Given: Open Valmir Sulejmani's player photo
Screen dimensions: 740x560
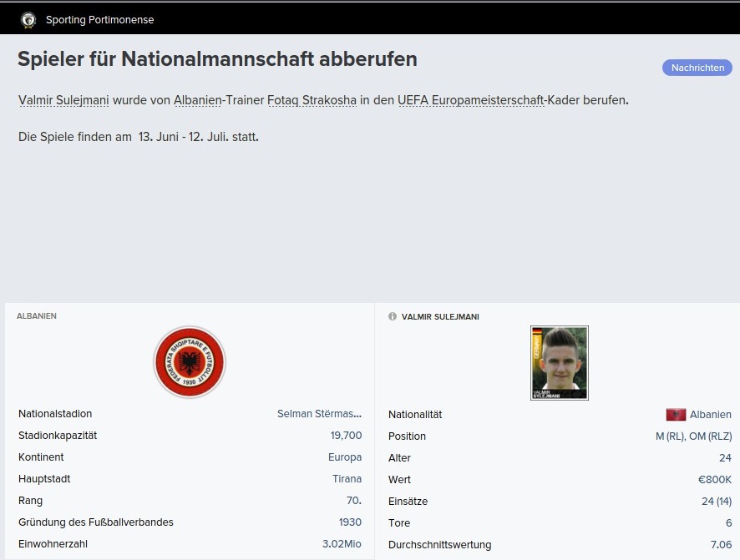Looking at the screenshot, I should [559, 363].
